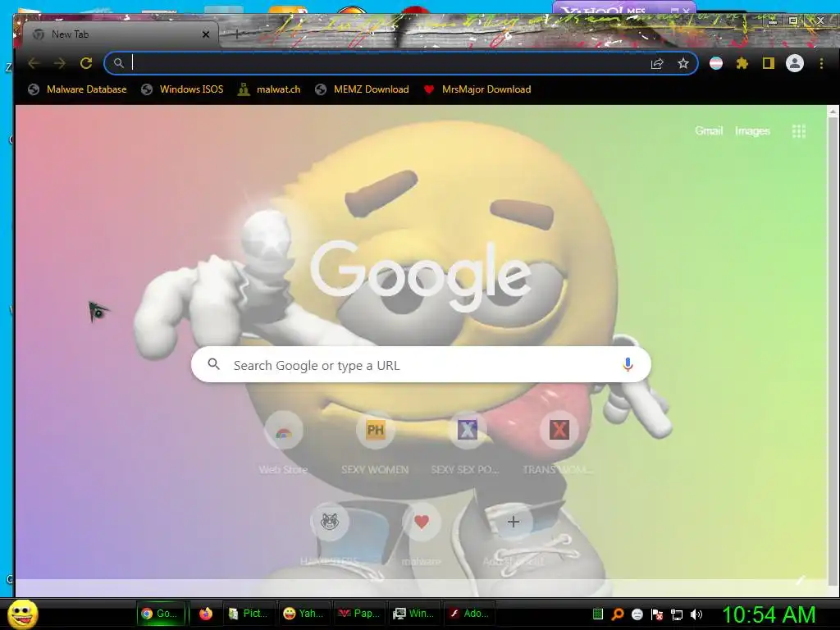Click the round white face tray icon
This screenshot has width=840, height=630.
click(637, 614)
